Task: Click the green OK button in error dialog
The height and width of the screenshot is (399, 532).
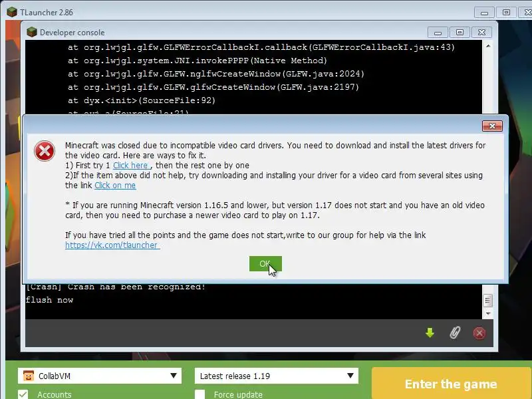Action: pos(265,263)
